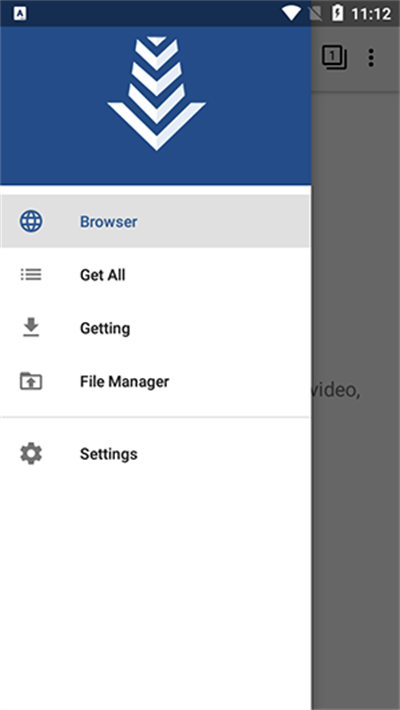
Task: Tap the battery charging status icon
Action: coord(337,13)
